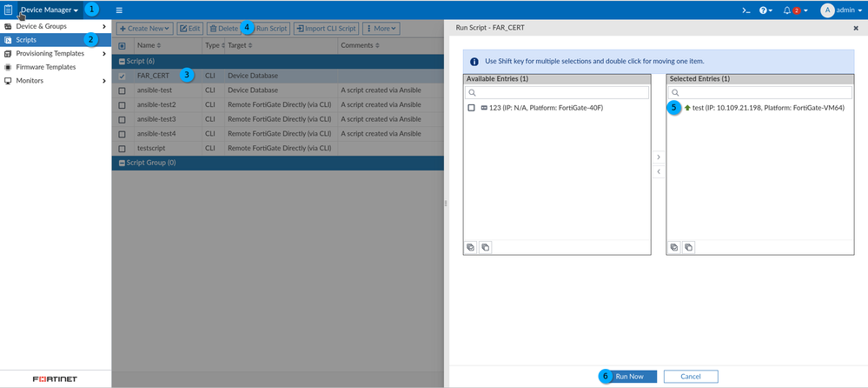Collapse the Script Group (0) section
The image size is (868, 388).
tap(123, 164)
